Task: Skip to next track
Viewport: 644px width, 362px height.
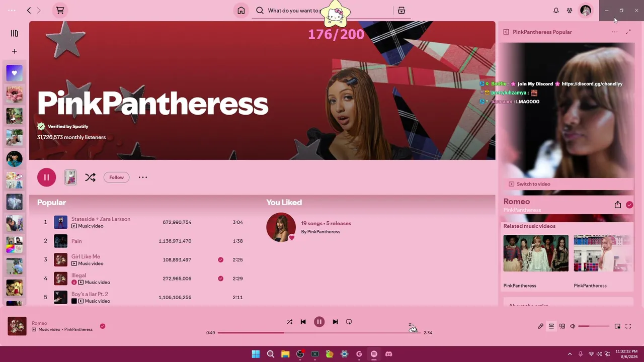Action: pos(335,322)
